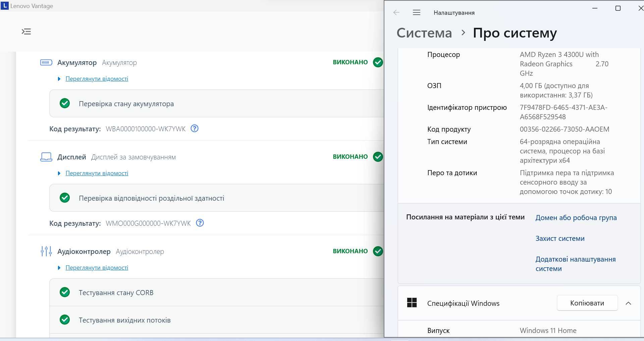Toggle the Lenovo Vantage sidebar menu icon
Screen dimensions: 644x341
26,31
